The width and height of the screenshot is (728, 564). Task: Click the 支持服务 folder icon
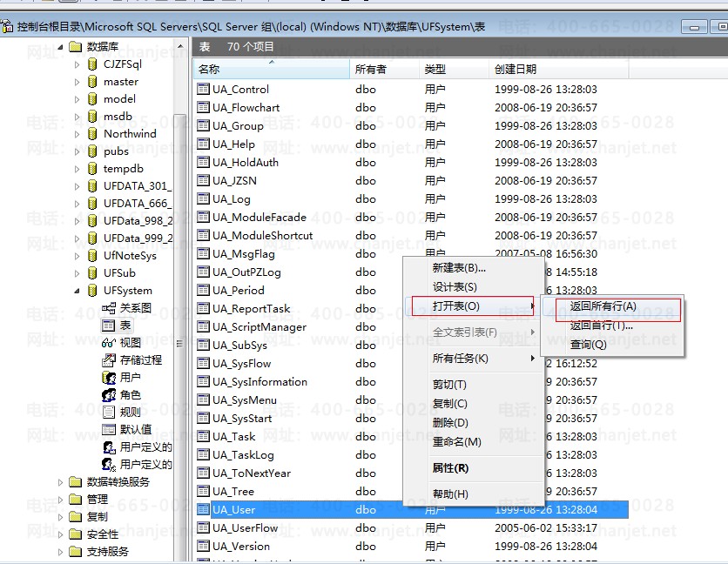pyautogui.click(x=75, y=552)
